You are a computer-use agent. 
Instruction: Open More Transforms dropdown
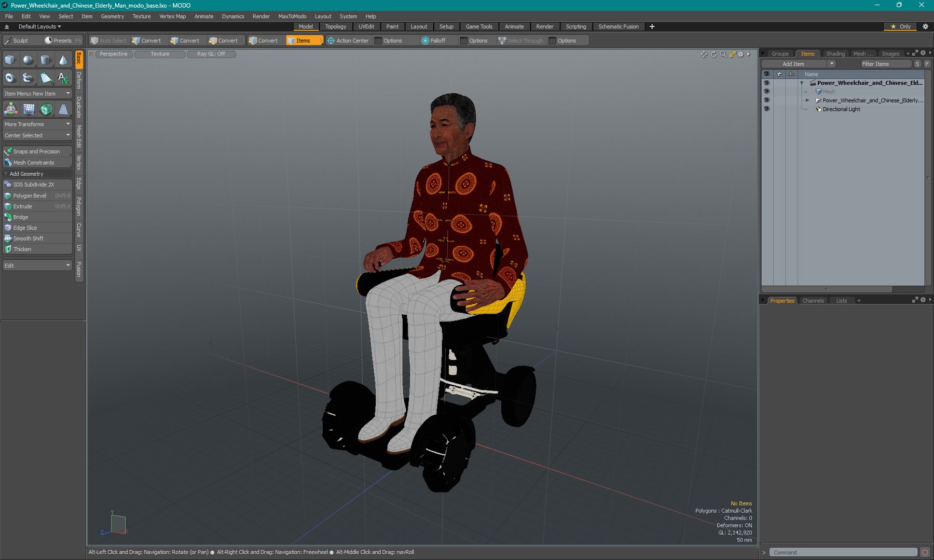click(37, 124)
